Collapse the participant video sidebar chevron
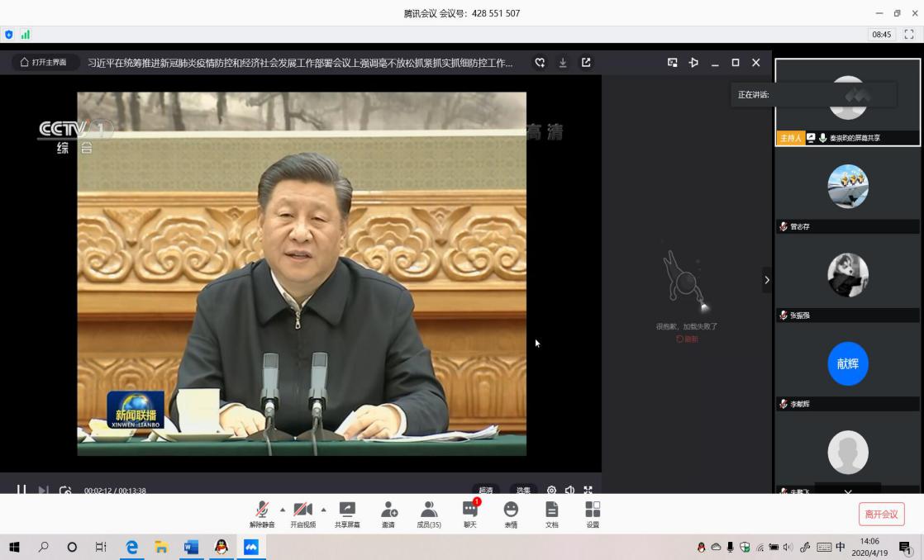This screenshot has width=924, height=560. click(766, 280)
